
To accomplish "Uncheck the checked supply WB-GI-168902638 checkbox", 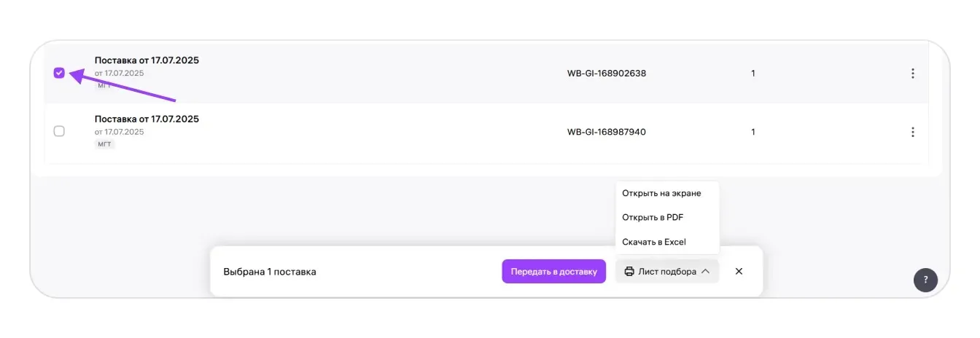I will click(x=59, y=73).
